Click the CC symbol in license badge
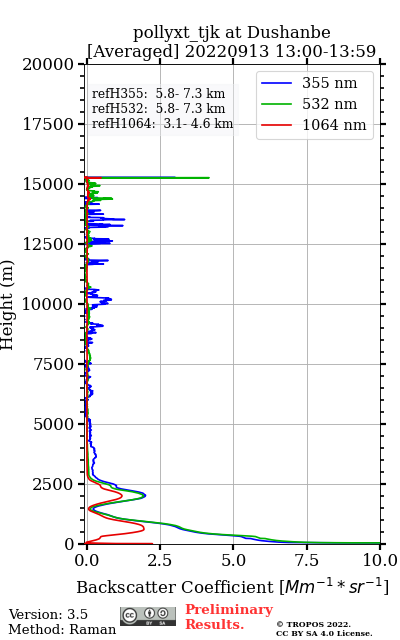The width and height of the screenshot is (400, 640). coord(130,616)
